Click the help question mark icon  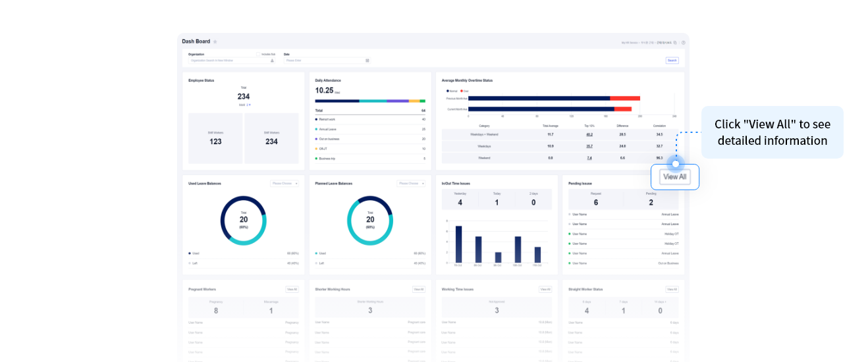tap(684, 43)
